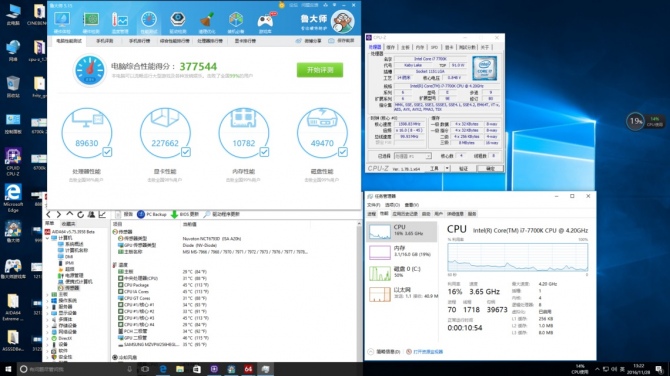Open CPU-Z Tools dropdown arrow
This screenshot has width=670, height=376.
click(x=447, y=169)
